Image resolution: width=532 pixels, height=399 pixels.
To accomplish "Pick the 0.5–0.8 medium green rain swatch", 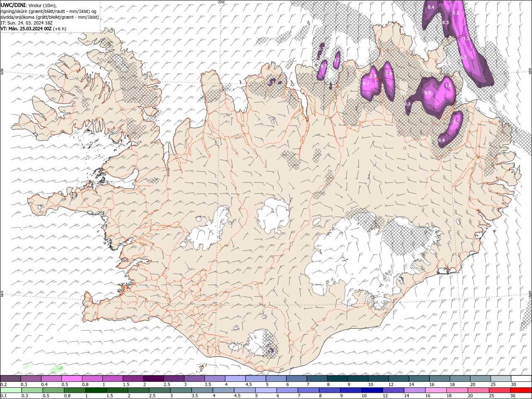I will (x=53, y=390).
